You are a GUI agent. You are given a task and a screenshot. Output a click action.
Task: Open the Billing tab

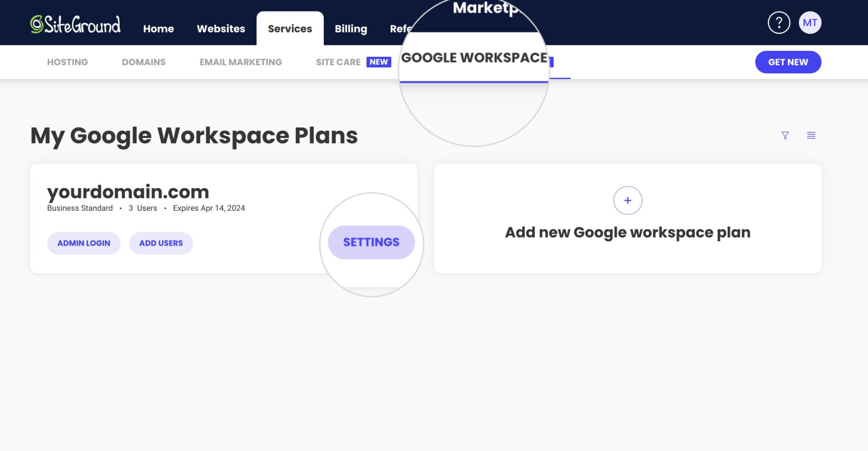(351, 28)
